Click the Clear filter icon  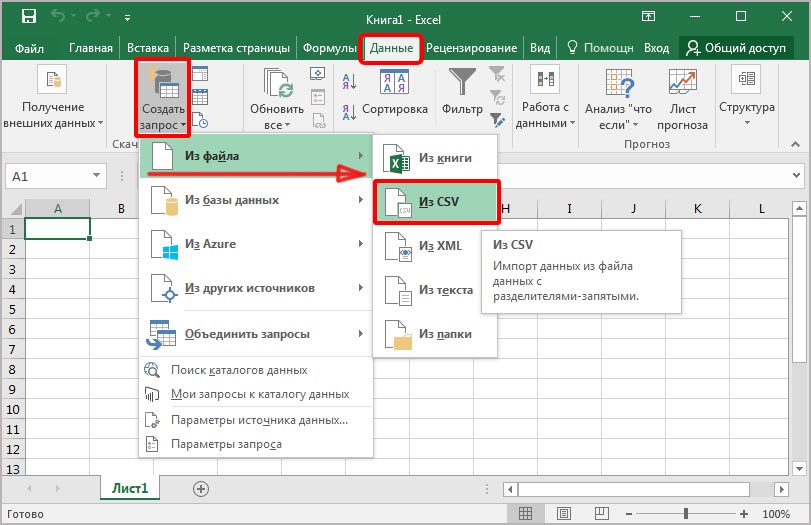(497, 74)
